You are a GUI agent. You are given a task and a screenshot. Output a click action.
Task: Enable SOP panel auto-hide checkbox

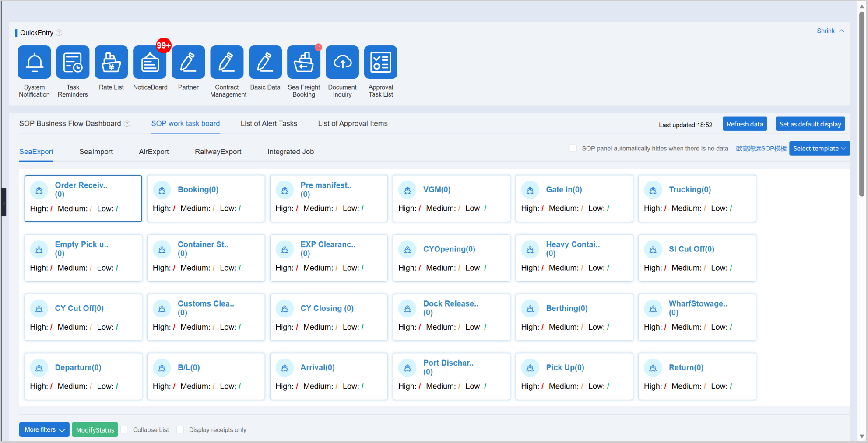pyautogui.click(x=573, y=148)
